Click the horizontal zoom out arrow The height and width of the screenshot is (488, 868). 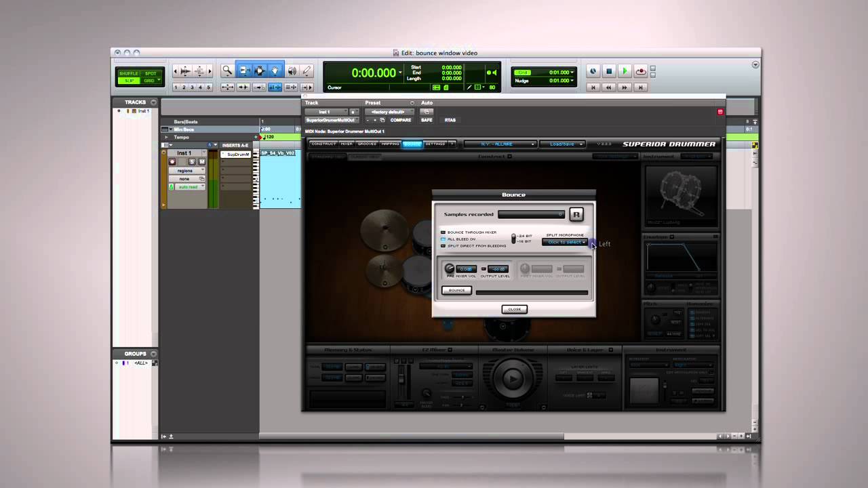pos(176,71)
